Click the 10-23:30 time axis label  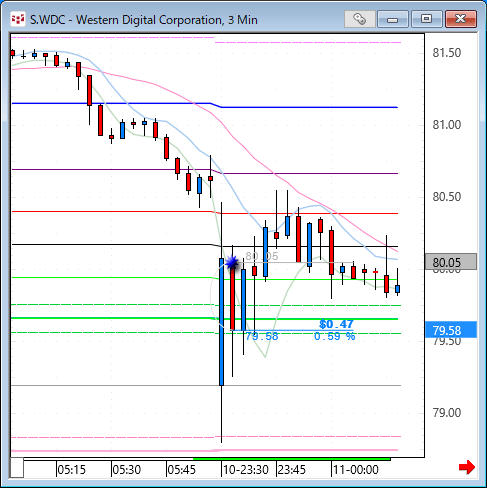(246, 470)
